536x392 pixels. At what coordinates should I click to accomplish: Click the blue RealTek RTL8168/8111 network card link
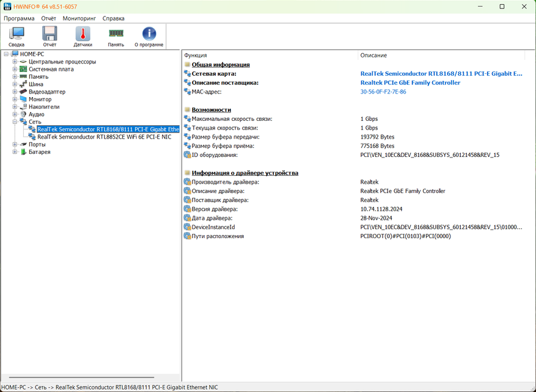click(x=441, y=74)
